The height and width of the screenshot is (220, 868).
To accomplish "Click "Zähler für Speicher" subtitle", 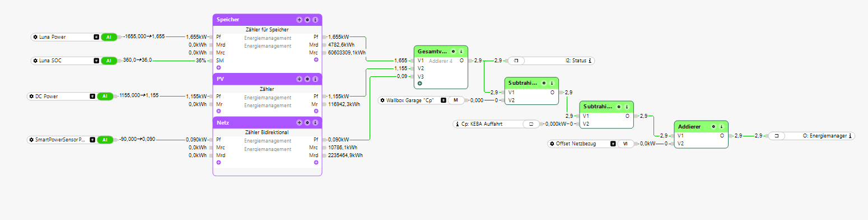I will (267, 29).
